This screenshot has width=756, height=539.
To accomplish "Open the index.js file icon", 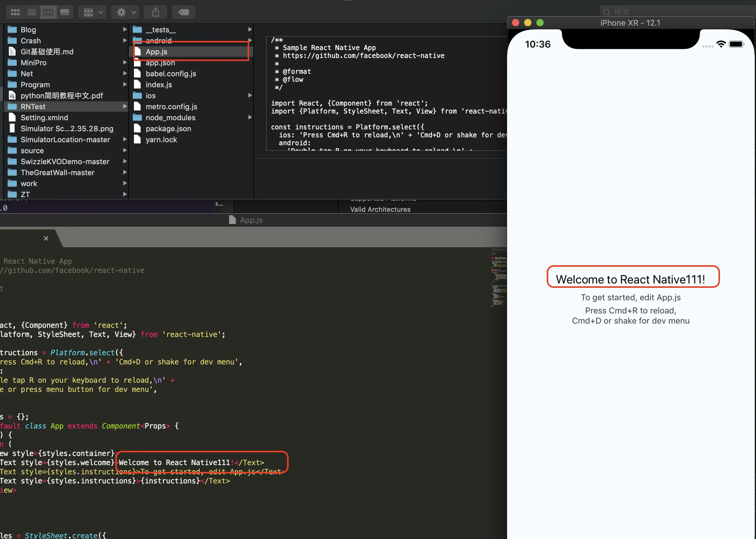I will (137, 84).
